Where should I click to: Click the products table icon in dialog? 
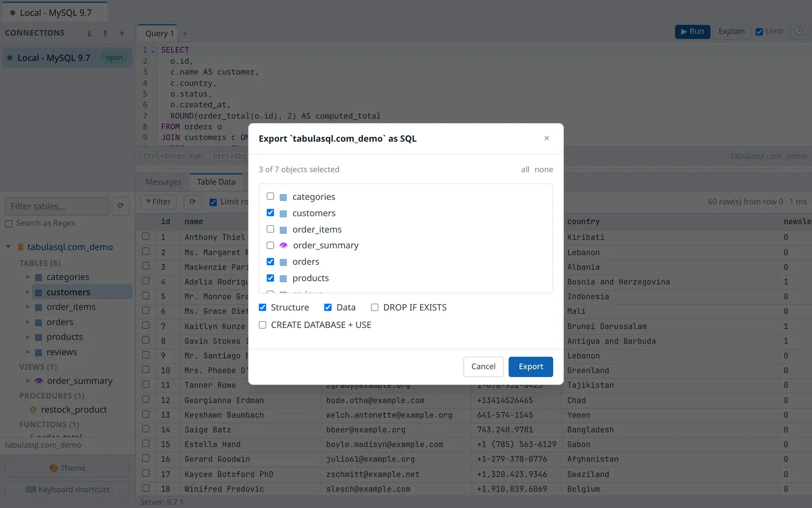(283, 278)
